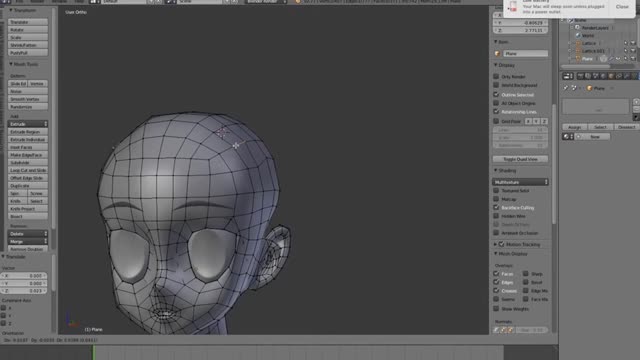Click the Knife Project button
The height and width of the screenshot is (360, 640).
(28, 209)
